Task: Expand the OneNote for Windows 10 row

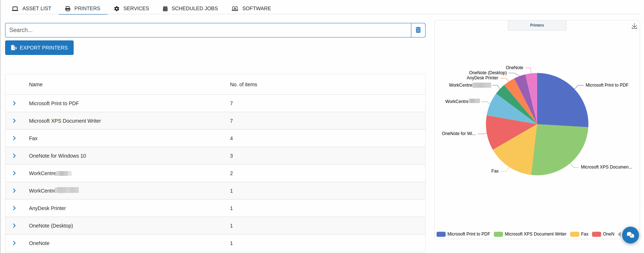Action: click(x=14, y=156)
